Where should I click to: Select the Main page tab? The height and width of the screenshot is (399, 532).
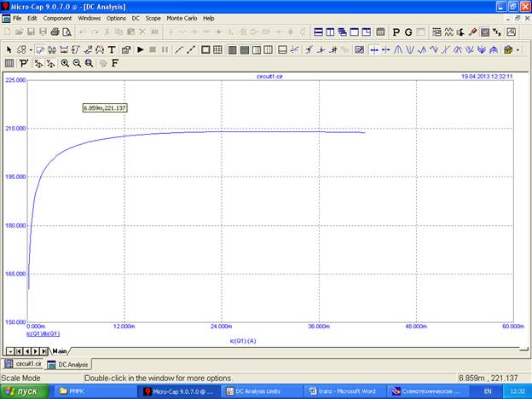pos(60,351)
